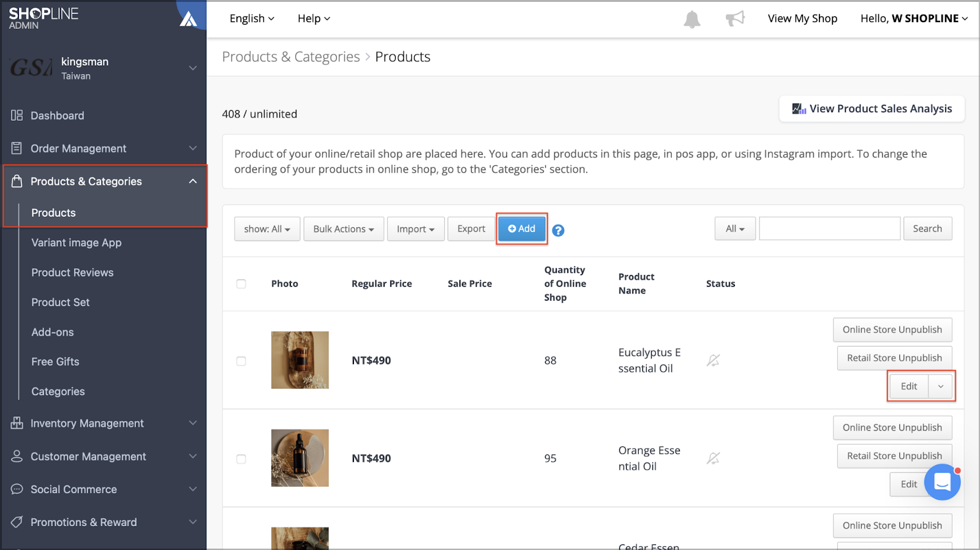Click the Order Management clipboard icon

(x=17, y=148)
